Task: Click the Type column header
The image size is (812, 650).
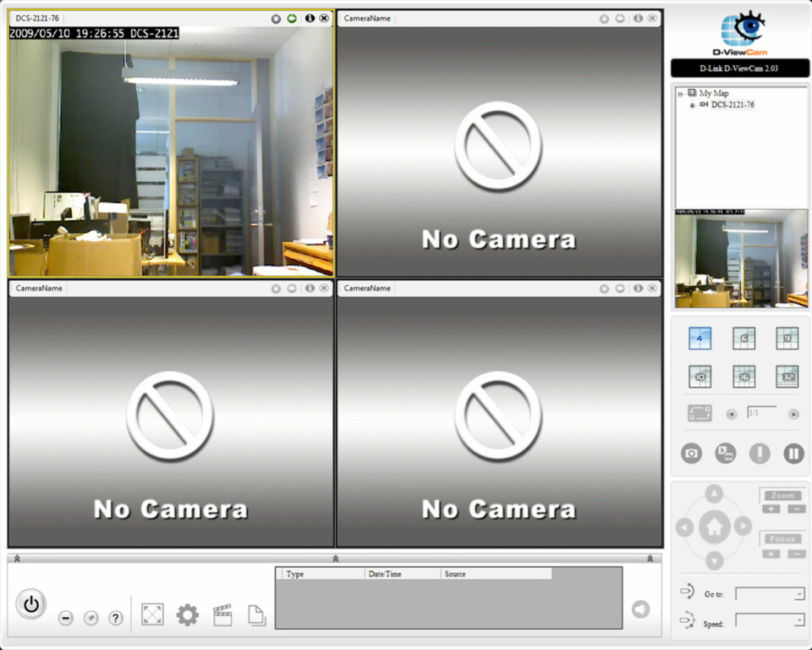Action: click(323, 574)
